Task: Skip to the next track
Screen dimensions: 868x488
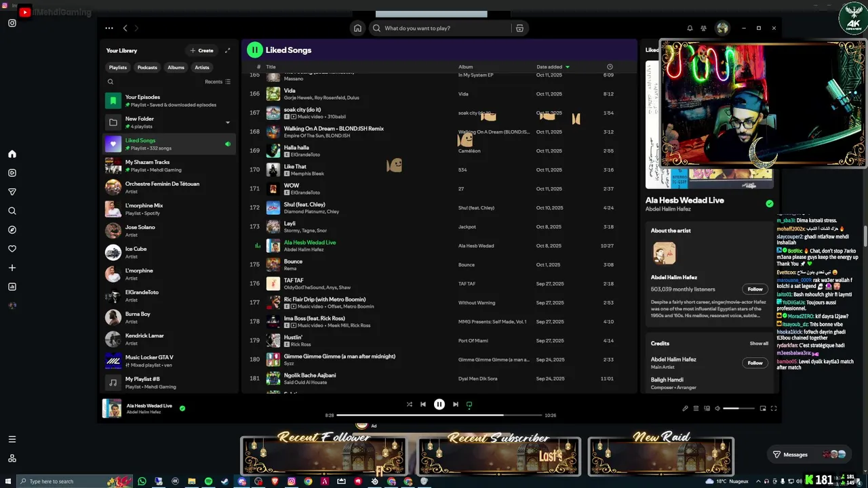Action: pyautogui.click(x=456, y=405)
